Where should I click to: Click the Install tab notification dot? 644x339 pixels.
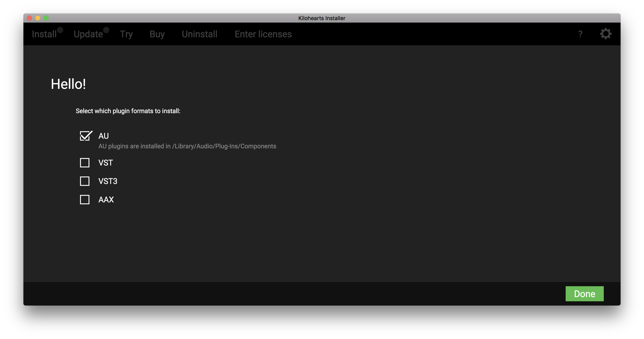tap(60, 30)
